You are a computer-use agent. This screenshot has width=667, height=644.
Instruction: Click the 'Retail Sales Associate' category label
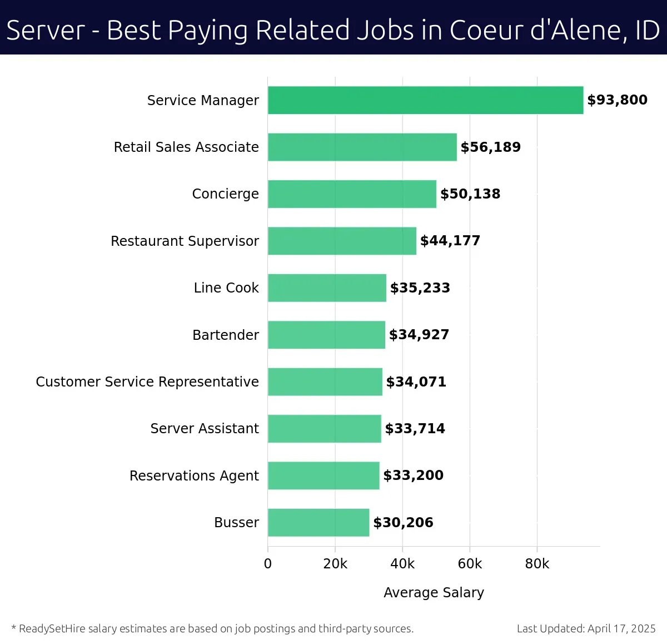tap(186, 147)
